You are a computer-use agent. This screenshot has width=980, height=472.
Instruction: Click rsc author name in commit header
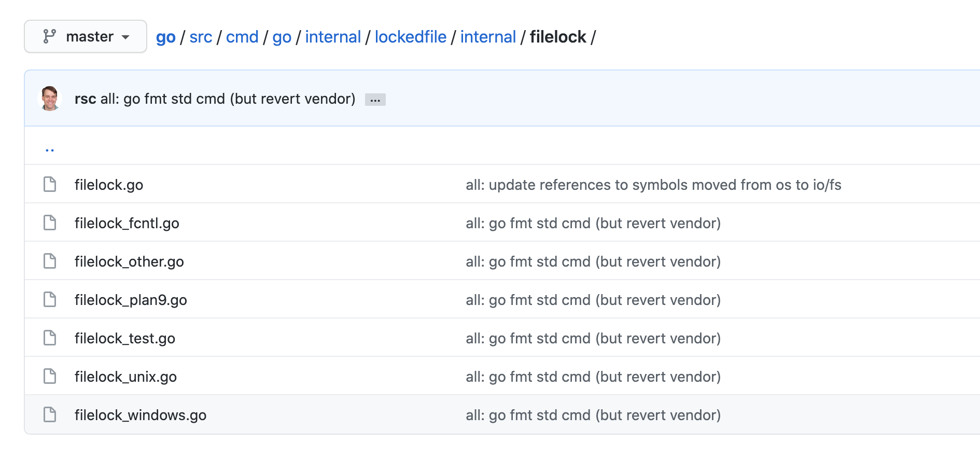85,99
